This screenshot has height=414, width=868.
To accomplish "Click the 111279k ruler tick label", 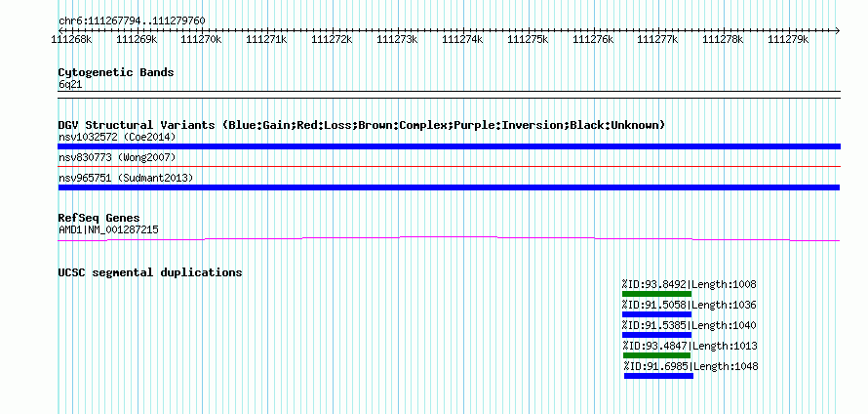I will tap(789, 39).
